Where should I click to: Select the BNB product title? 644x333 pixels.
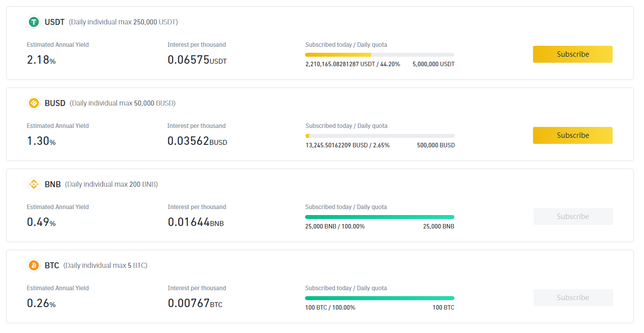(x=53, y=184)
